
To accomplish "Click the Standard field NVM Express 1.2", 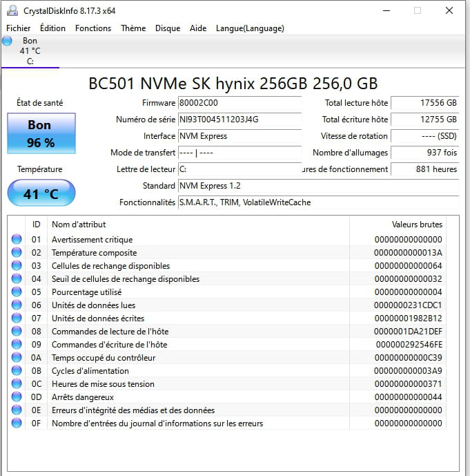I will (318, 185).
